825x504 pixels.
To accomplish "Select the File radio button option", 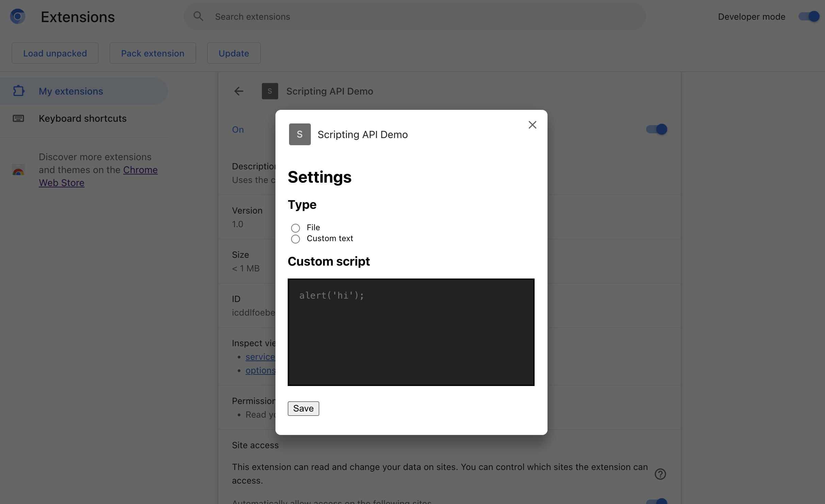I will (295, 227).
